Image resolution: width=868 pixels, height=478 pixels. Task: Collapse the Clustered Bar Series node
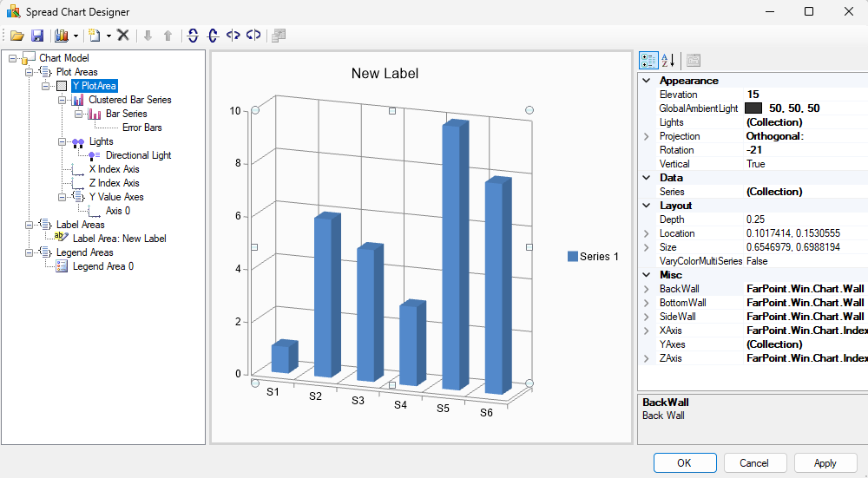pos(62,100)
